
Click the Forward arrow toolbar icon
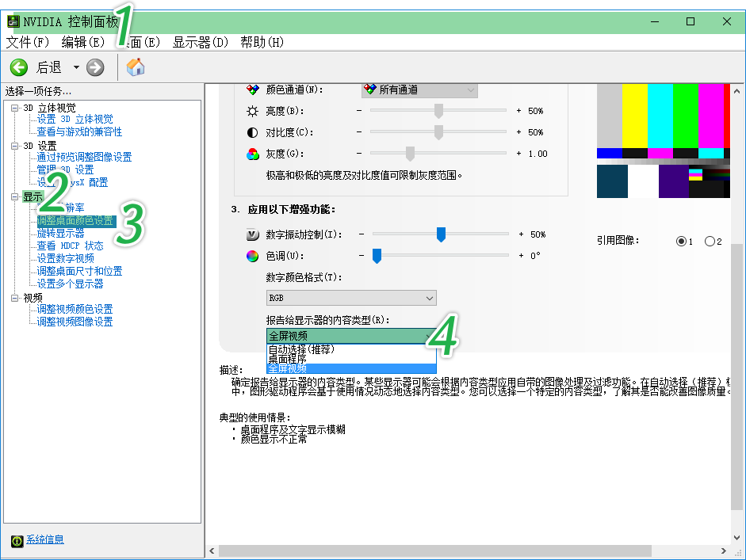(x=95, y=68)
